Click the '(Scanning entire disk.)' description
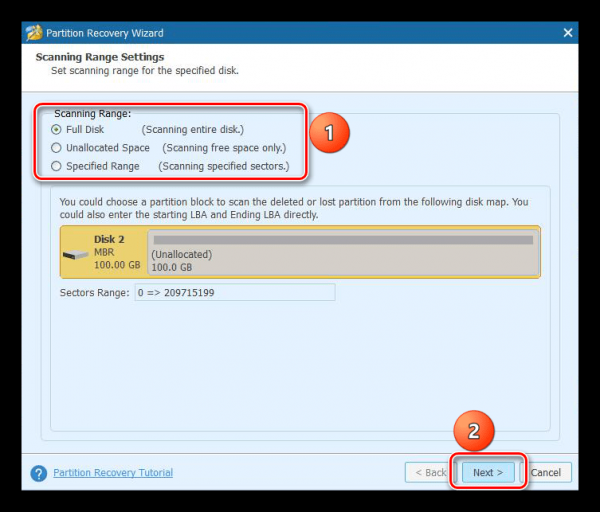The width and height of the screenshot is (600, 512). pyautogui.click(x=193, y=130)
